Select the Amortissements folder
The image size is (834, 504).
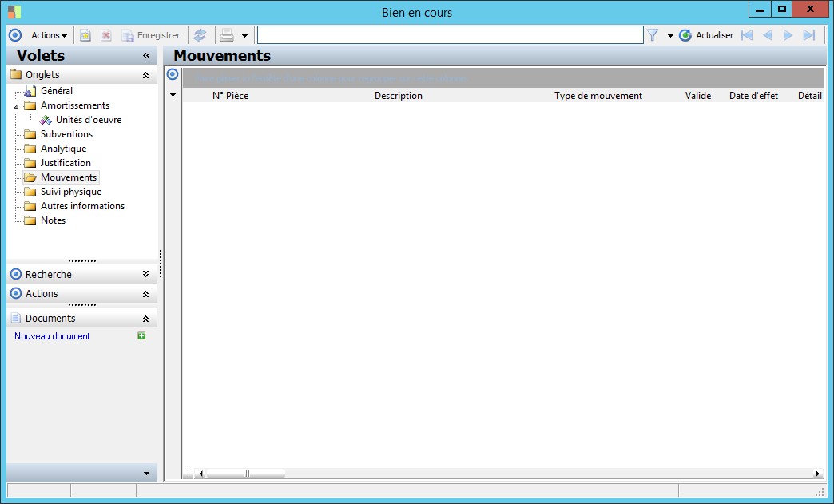(x=75, y=105)
